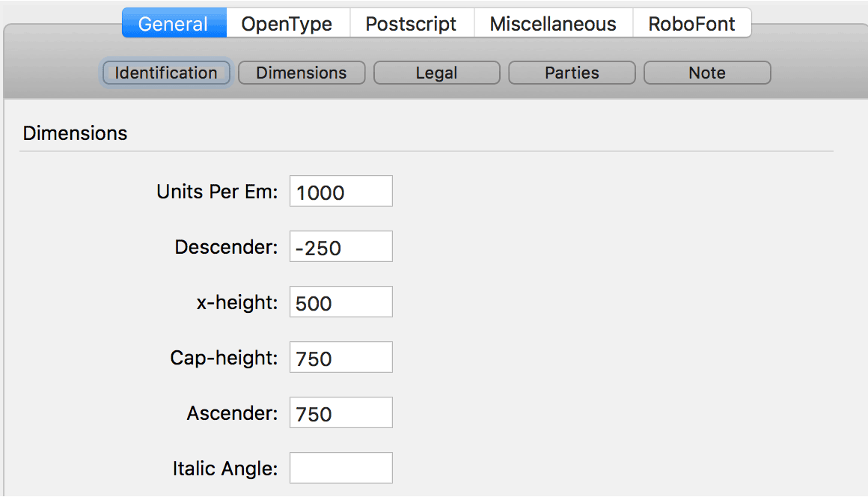Open the RoboFont tab

pyautogui.click(x=691, y=23)
